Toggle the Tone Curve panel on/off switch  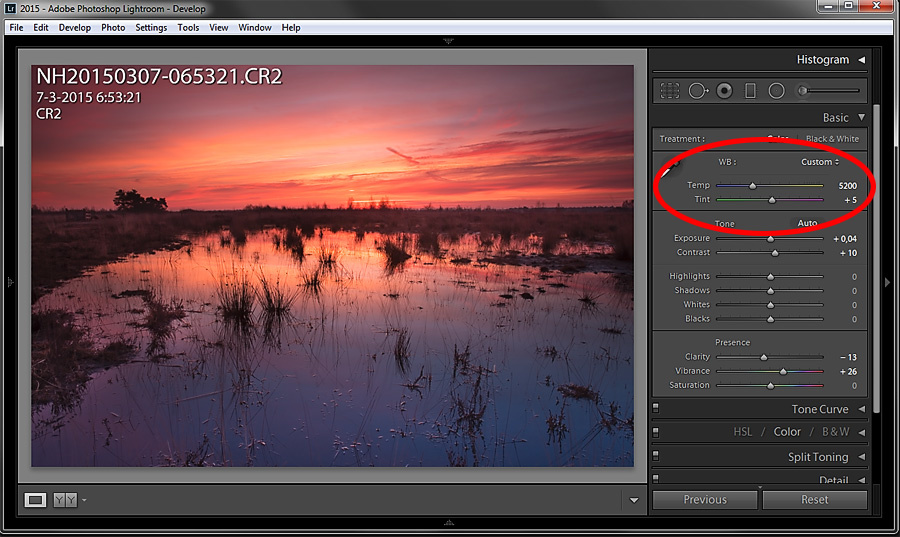[x=656, y=408]
